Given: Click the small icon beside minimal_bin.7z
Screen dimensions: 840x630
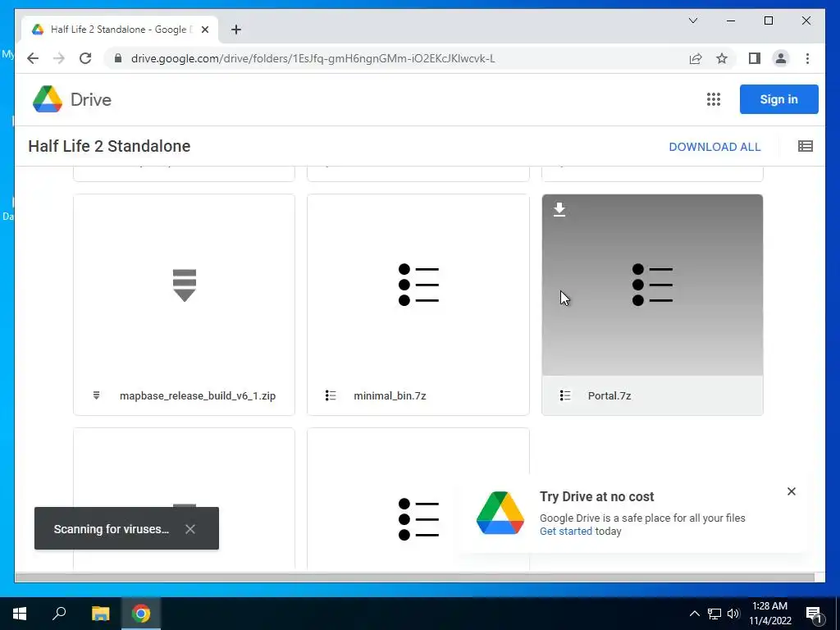Looking at the screenshot, I should pos(331,395).
